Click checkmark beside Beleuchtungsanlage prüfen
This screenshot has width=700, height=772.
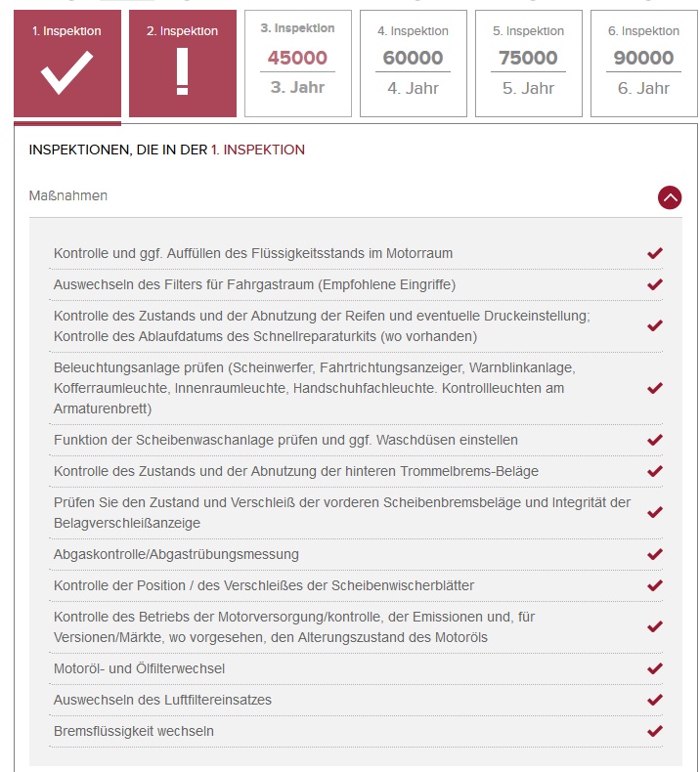pyautogui.click(x=655, y=388)
